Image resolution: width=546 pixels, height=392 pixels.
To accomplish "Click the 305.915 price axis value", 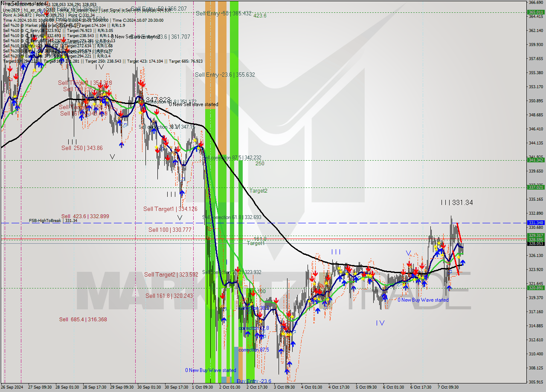I will pyautogui.click(x=536, y=382).
